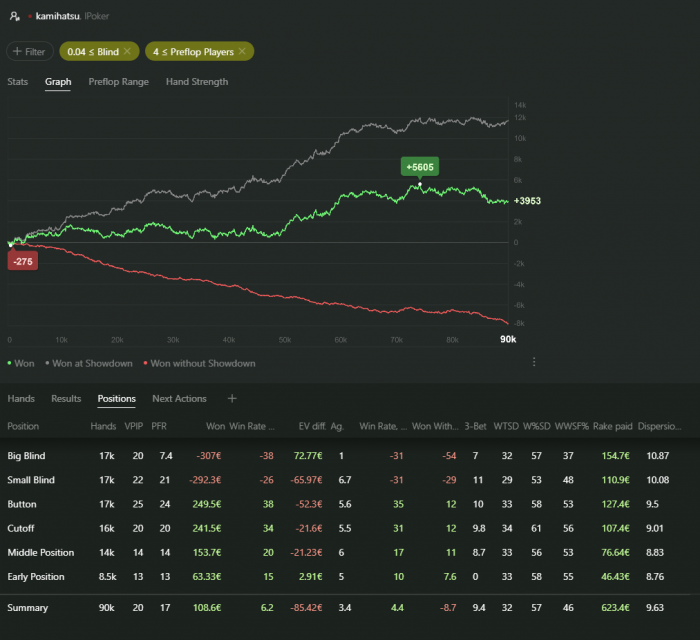Click the player profile icon beside kamihatsu
Screen dimensions: 700x640
[x=13, y=17]
